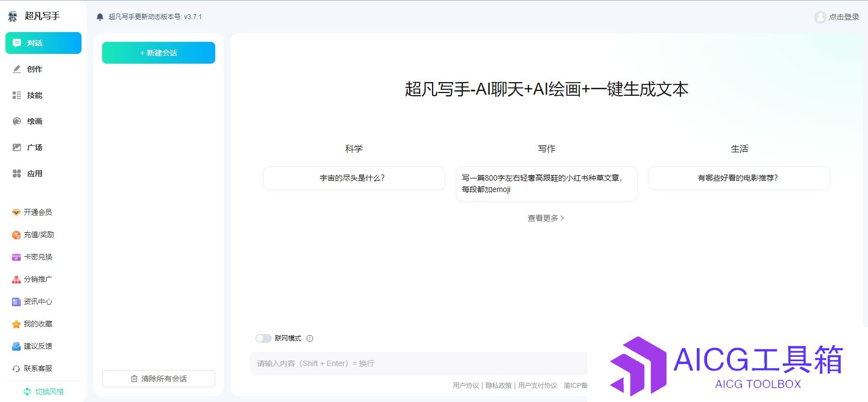Click the 应用 grid icon
Image resolution: width=868 pixels, height=402 pixels.
pos(17,174)
